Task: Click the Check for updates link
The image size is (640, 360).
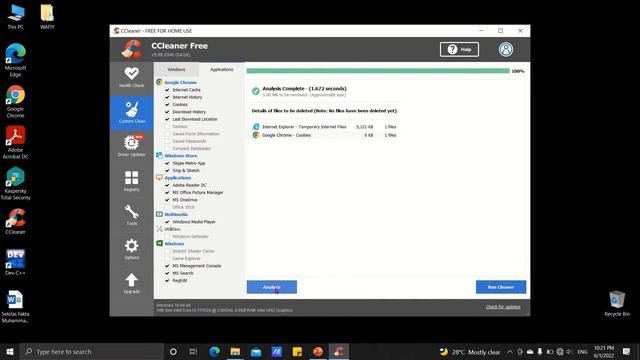Action: coord(503,307)
